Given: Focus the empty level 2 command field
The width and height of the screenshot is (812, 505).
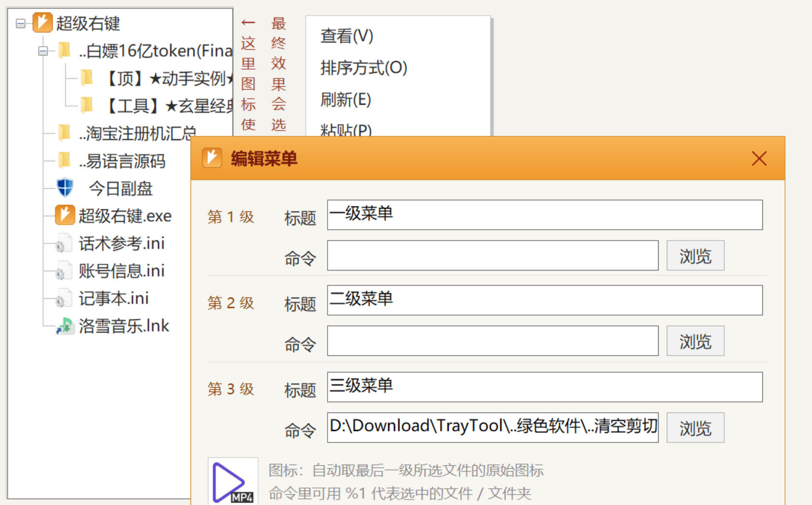Looking at the screenshot, I should [x=493, y=341].
